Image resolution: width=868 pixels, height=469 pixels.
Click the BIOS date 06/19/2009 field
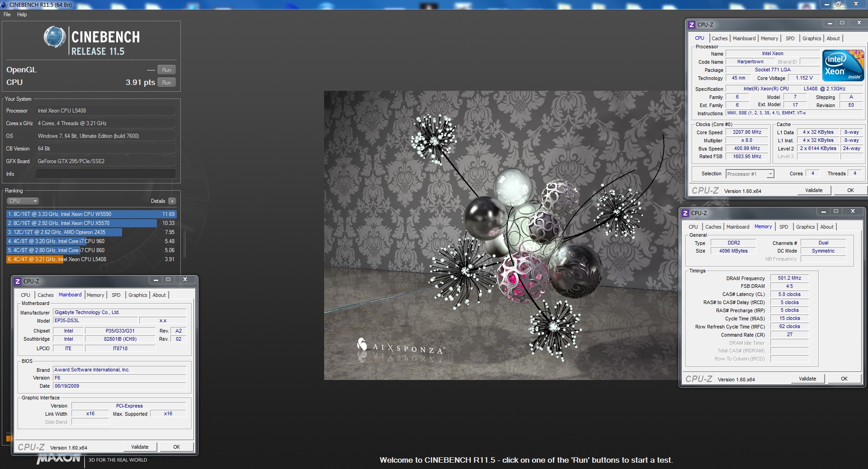coord(119,386)
